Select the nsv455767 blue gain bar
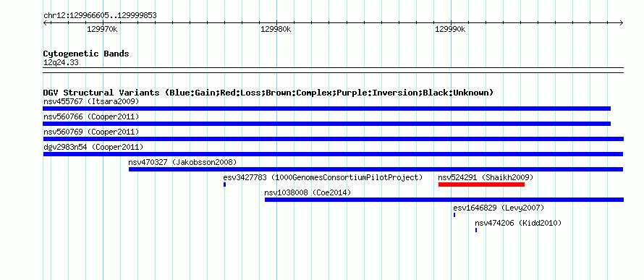This screenshot has height=280, width=644. pos(326,109)
